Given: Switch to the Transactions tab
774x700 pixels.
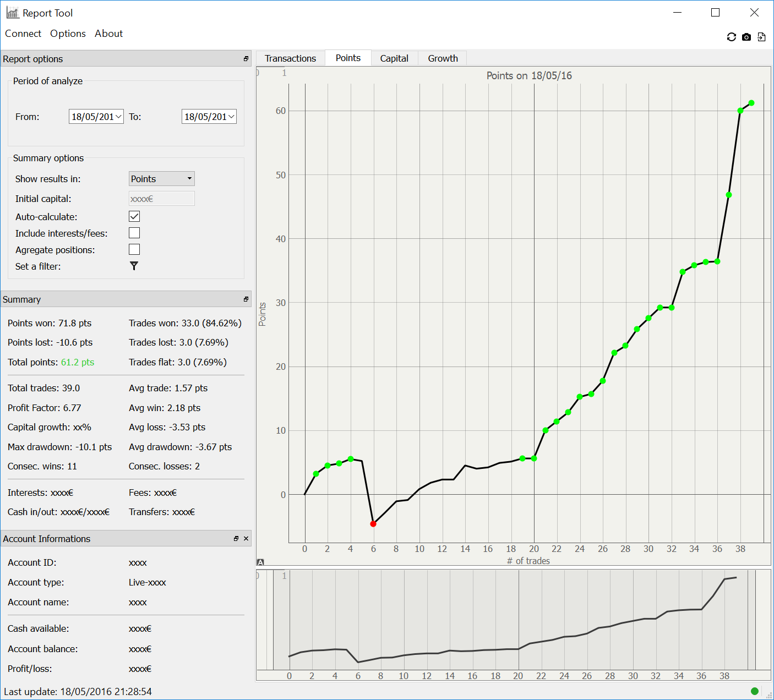Looking at the screenshot, I should coord(290,58).
